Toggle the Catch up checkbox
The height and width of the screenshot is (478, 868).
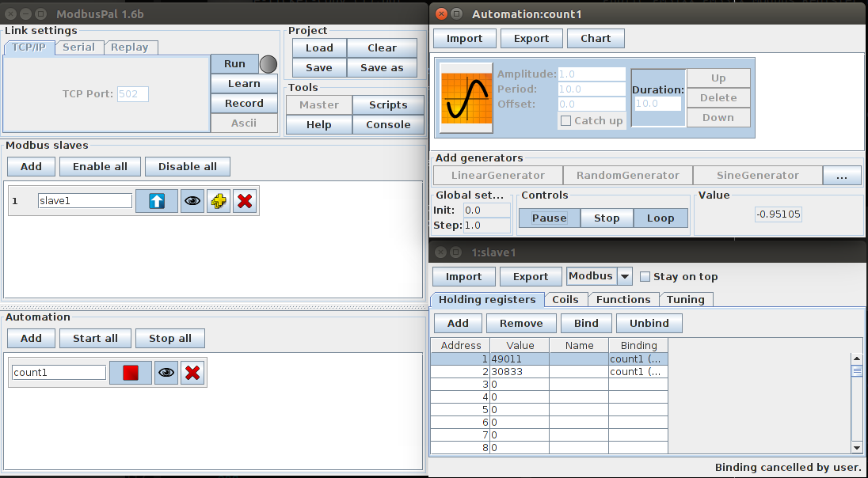point(565,120)
